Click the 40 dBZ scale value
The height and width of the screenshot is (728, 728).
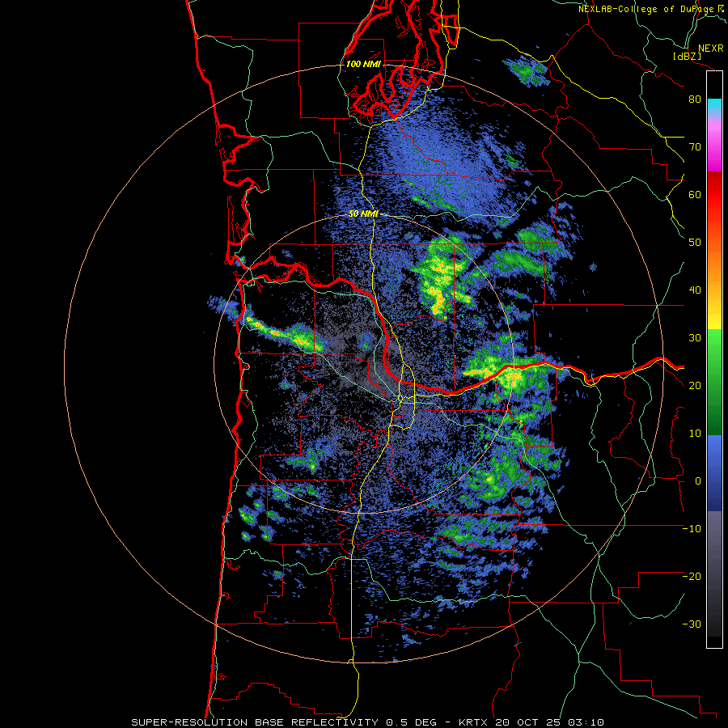pyautogui.click(x=695, y=290)
